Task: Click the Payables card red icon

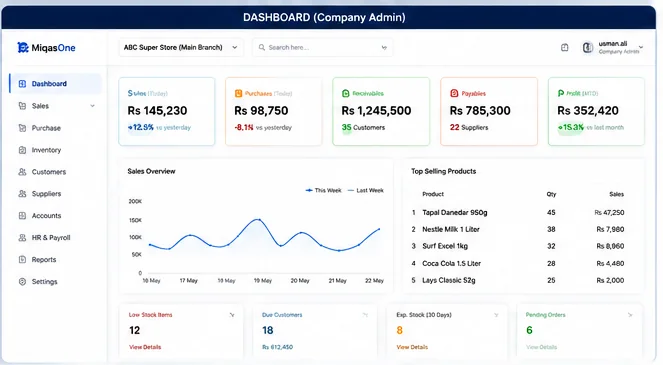Action: (x=454, y=93)
